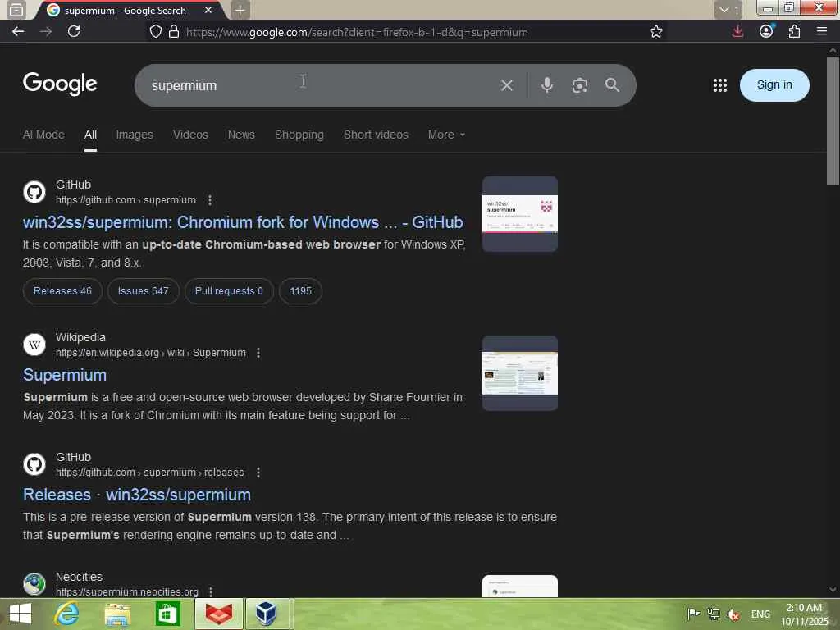Expand the More search filters dropdown

pyautogui.click(x=446, y=135)
